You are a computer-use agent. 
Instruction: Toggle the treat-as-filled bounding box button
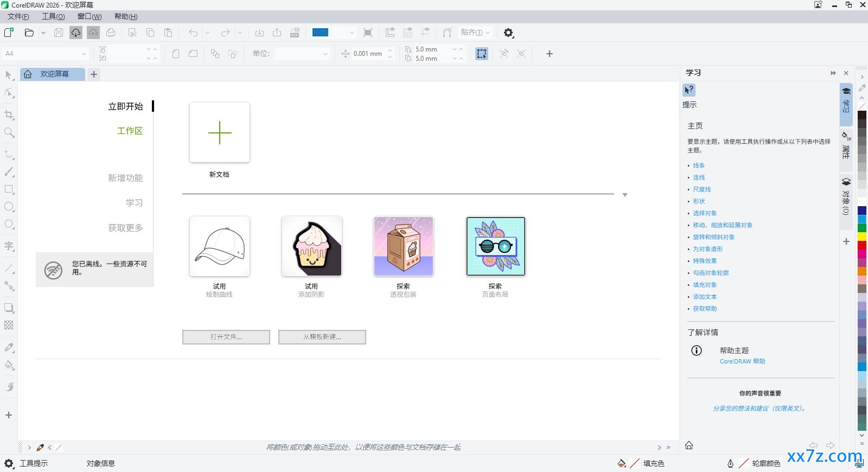482,54
